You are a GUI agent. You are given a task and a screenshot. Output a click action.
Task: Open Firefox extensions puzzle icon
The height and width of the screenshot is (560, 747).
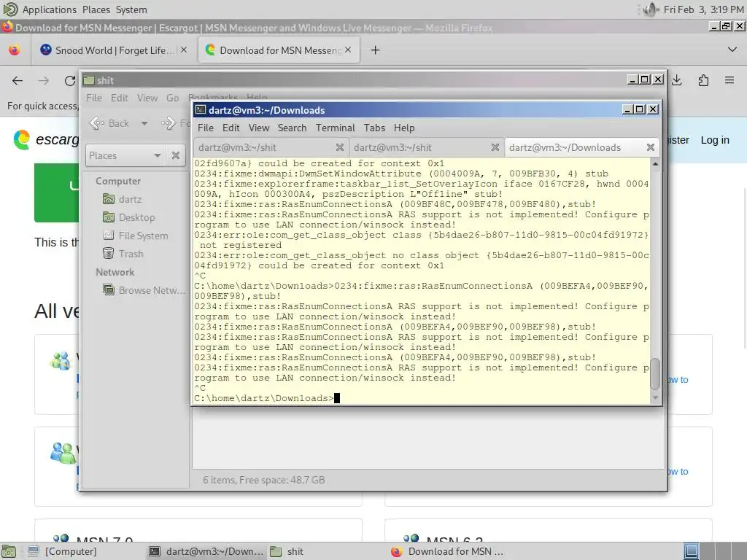tap(703, 80)
